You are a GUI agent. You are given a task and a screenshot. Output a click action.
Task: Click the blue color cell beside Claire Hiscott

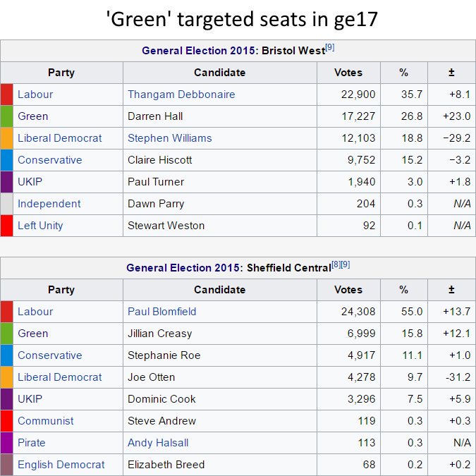point(6,160)
